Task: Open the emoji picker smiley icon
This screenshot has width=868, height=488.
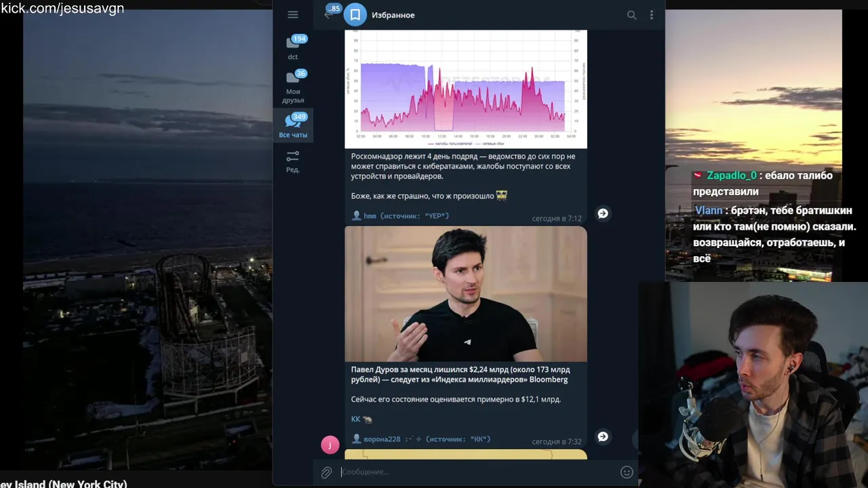Action: point(627,472)
